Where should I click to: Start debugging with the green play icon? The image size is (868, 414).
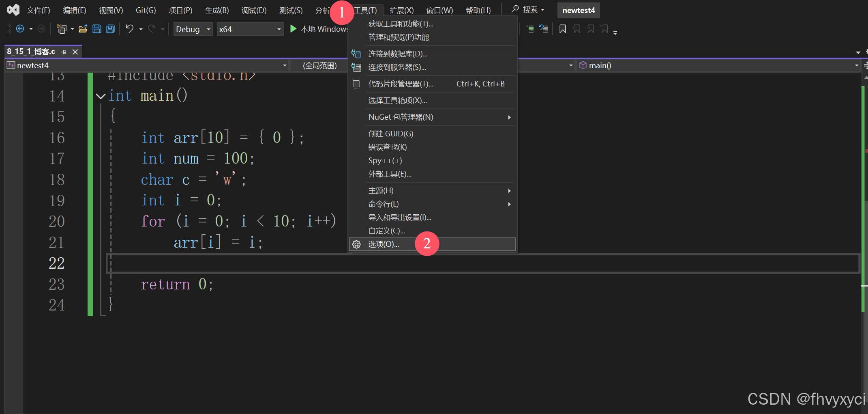coord(293,29)
